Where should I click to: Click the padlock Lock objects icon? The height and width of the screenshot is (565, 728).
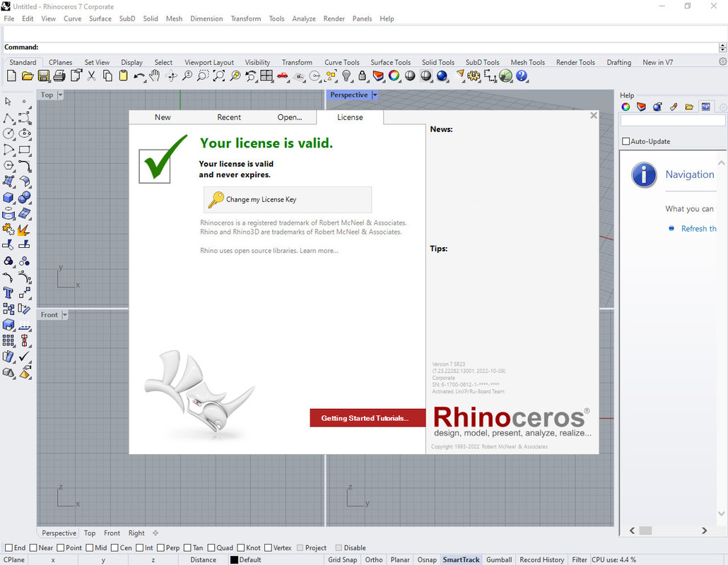[x=362, y=76]
